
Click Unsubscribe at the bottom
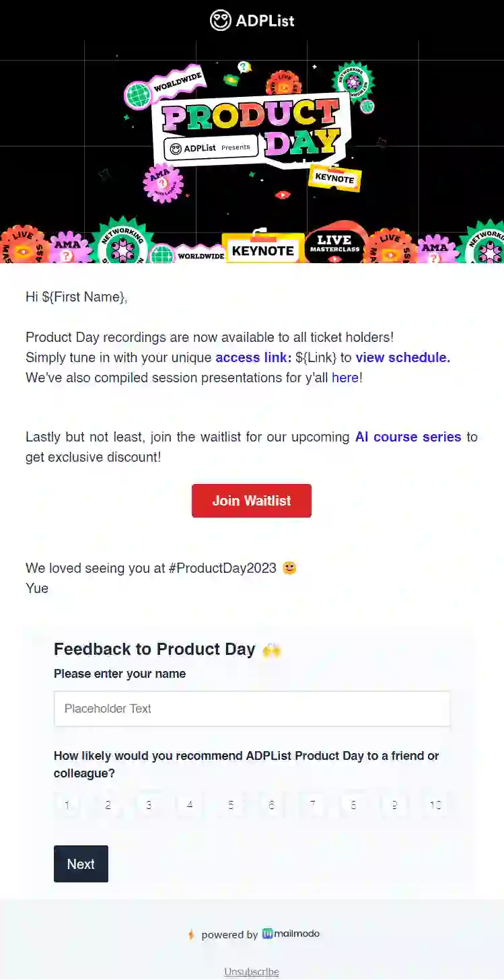click(x=251, y=973)
